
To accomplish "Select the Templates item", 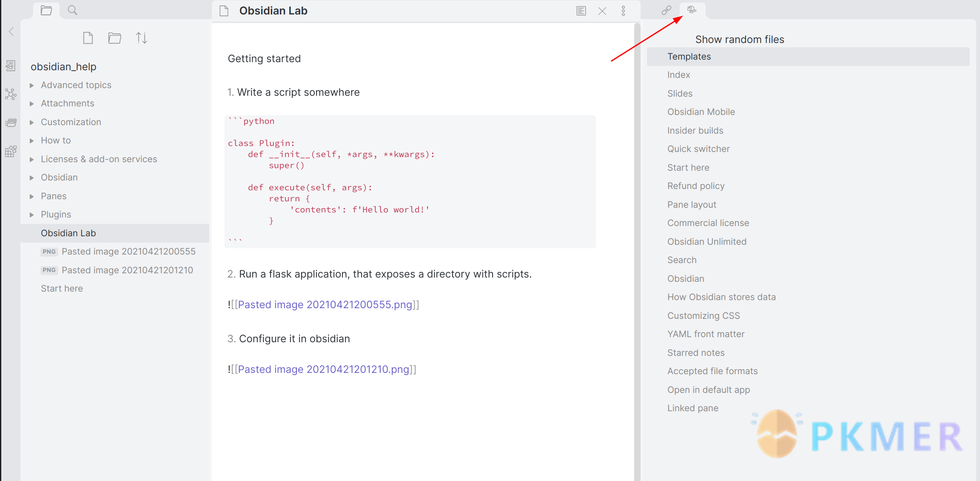I will [689, 56].
